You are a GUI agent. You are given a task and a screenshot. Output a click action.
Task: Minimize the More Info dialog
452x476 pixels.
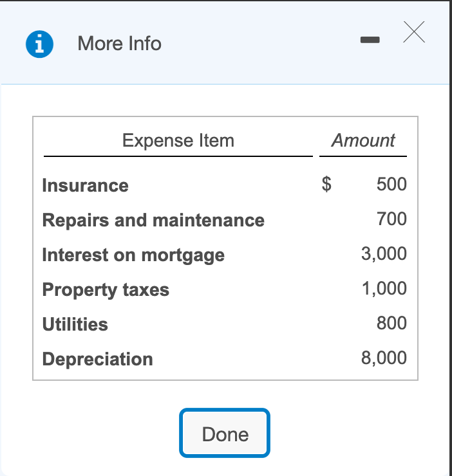click(x=370, y=41)
